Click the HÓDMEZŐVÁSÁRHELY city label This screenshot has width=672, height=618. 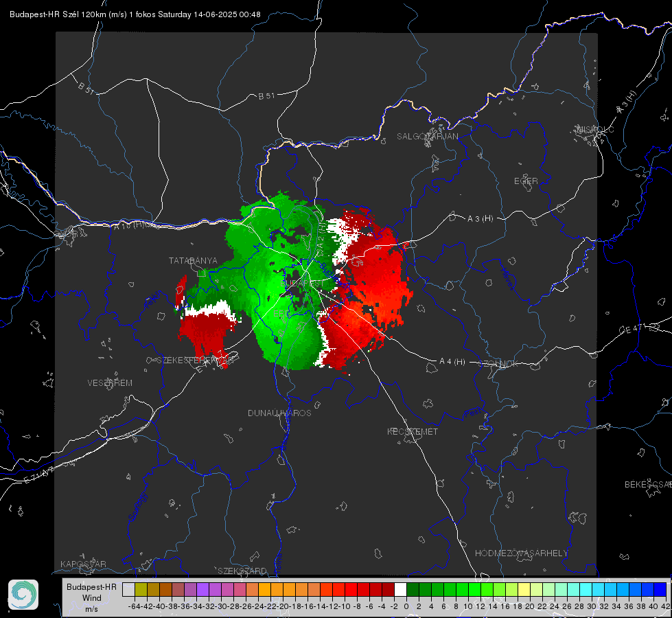point(521,553)
